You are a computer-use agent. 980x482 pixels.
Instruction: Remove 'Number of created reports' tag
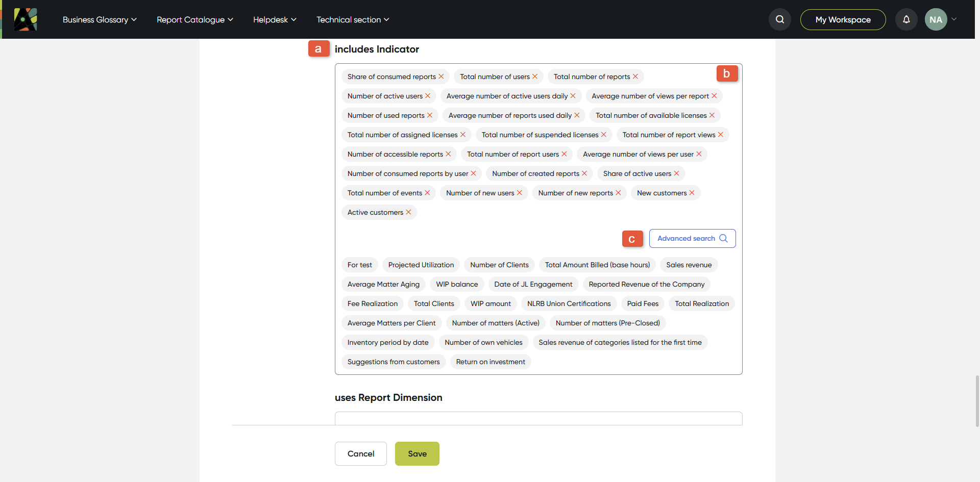tap(584, 173)
